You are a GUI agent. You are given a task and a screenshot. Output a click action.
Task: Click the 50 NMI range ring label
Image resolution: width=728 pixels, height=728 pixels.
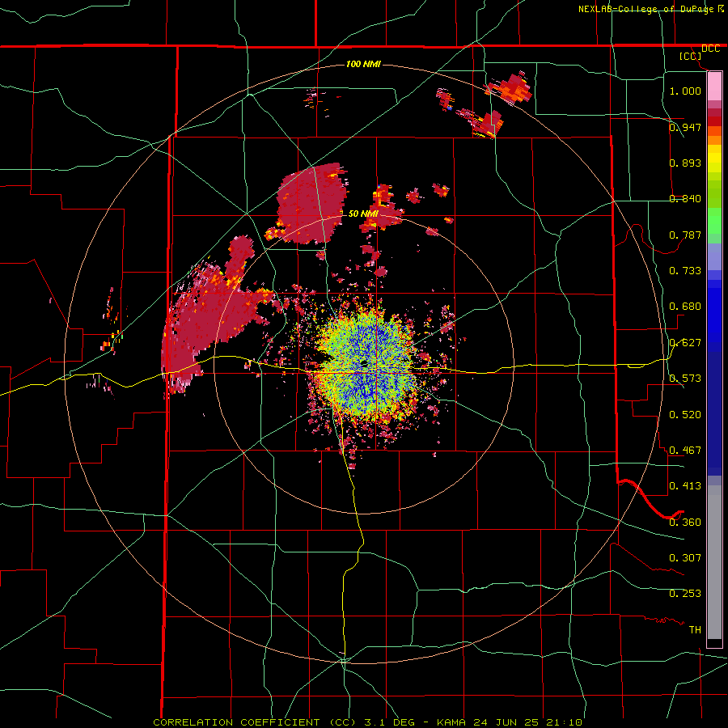363,214
